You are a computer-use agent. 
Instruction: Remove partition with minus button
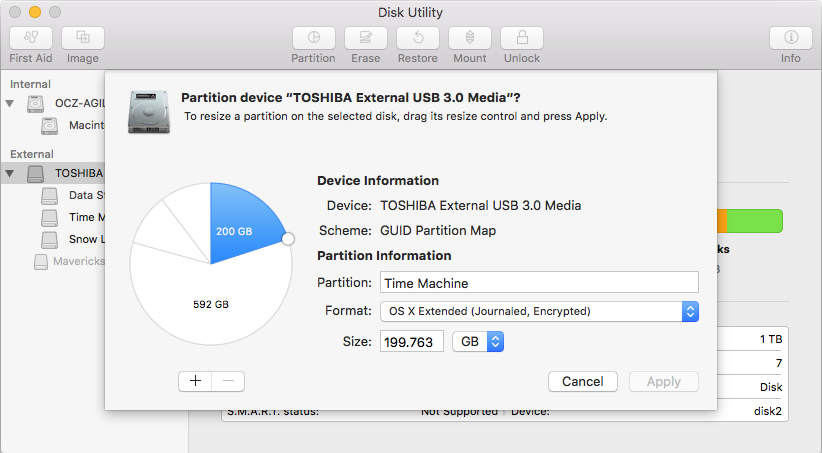pyautogui.click(x=228, y=381)
